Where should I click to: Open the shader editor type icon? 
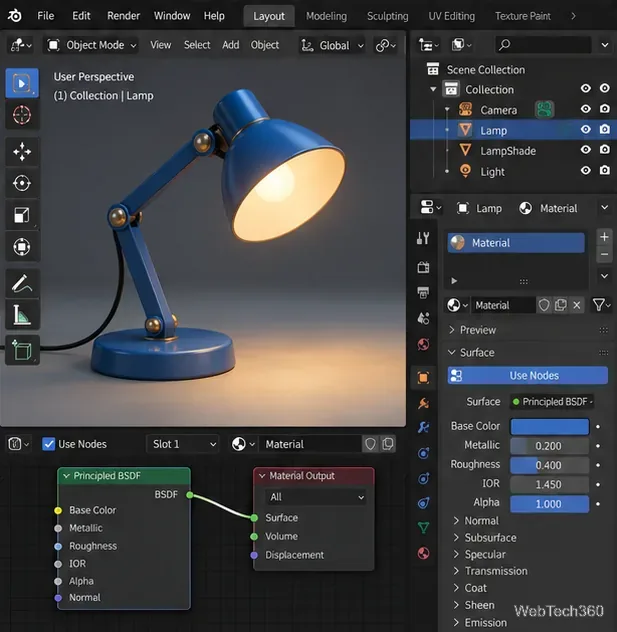(x=18, y=444)
